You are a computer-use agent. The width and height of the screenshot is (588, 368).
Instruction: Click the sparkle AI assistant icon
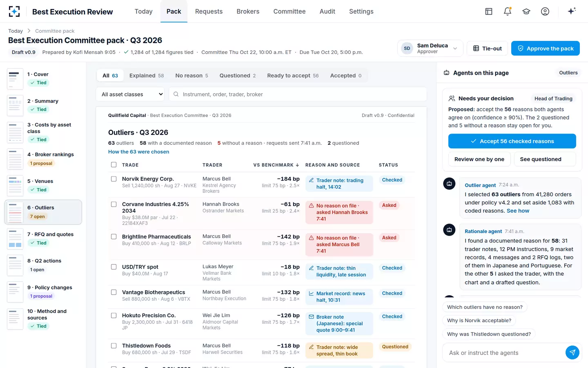point(572,11)
